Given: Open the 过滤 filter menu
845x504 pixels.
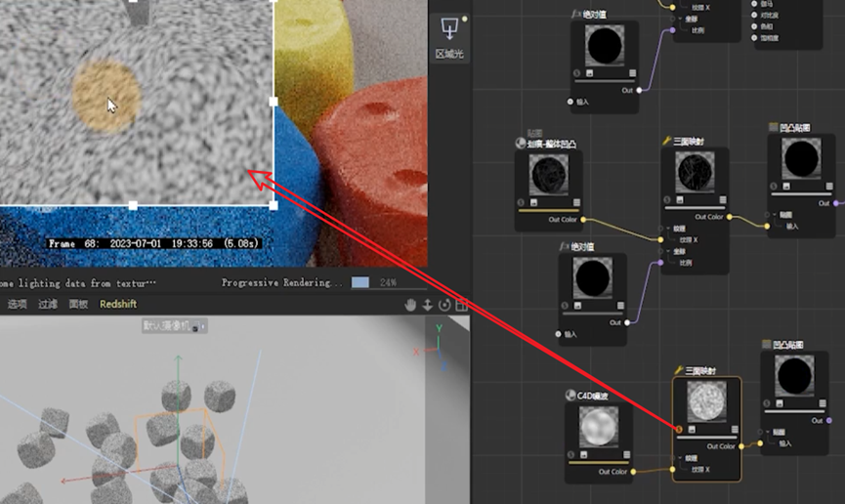Looking at the screenshot, I should 48,305.
